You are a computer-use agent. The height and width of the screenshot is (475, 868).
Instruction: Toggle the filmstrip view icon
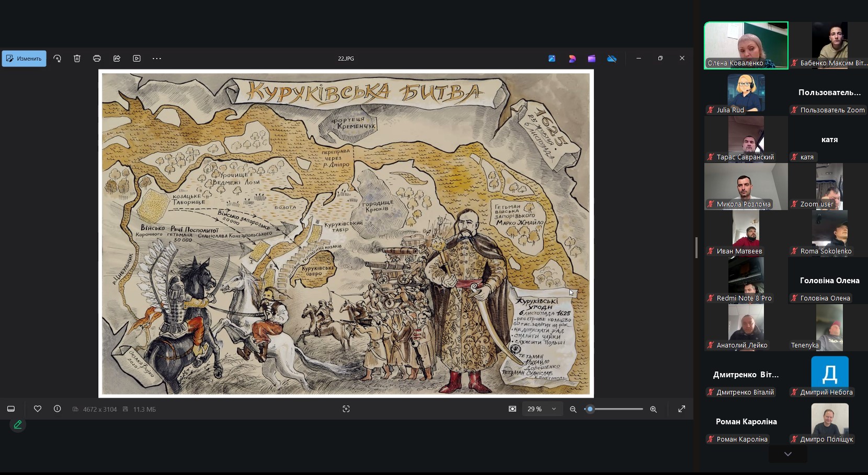tap(11, 409)
